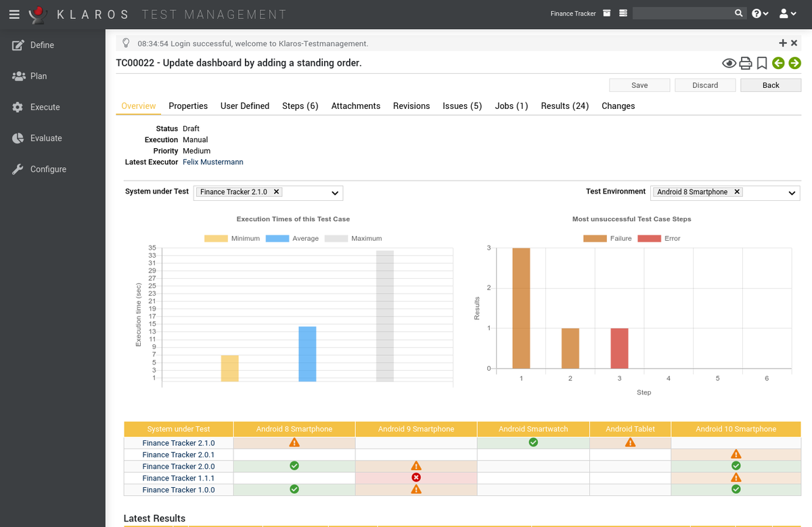Dismiss the log message with X
Viewport: 812px width, 527px height.
(x=794, y=43)
